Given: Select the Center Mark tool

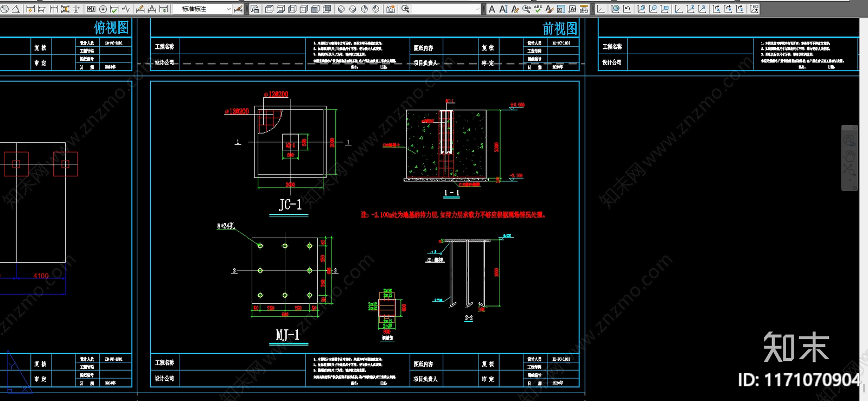Looking at the screenshot, I should coord(103,9).
